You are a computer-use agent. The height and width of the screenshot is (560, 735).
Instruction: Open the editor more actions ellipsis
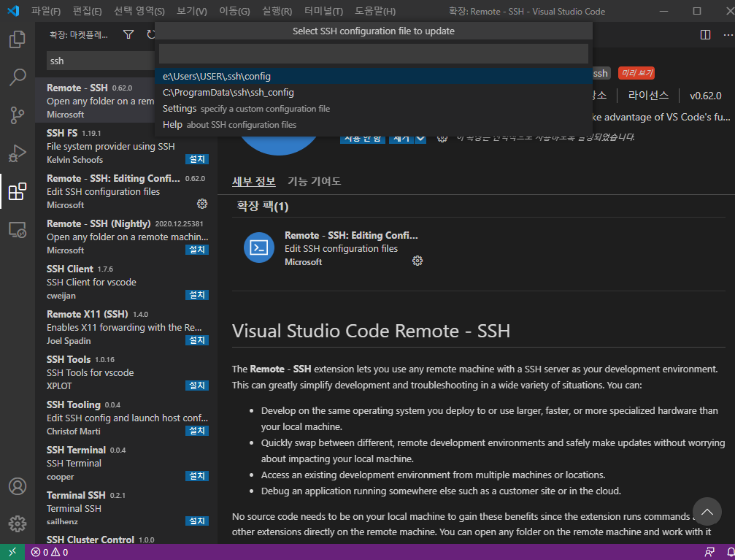728,35
